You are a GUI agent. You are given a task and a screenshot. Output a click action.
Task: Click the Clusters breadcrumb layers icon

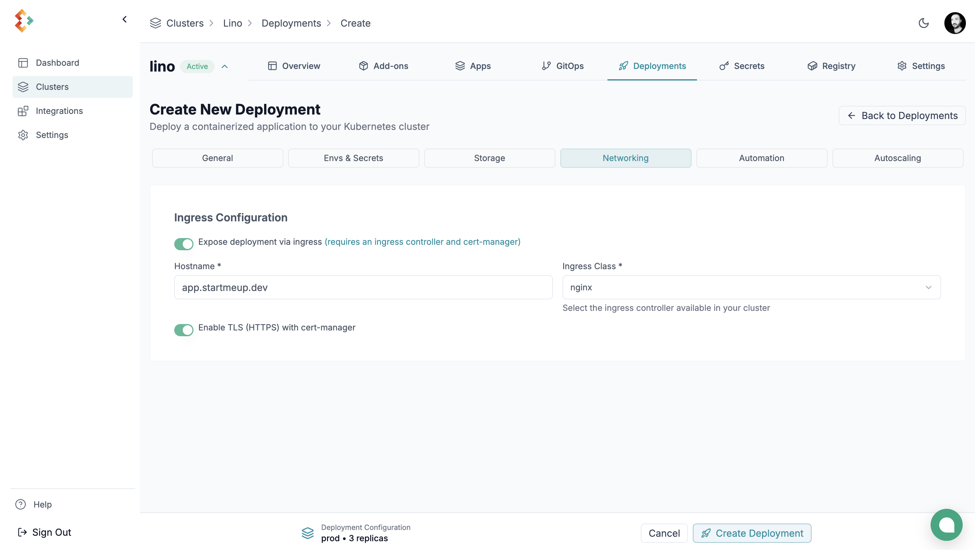tap(156, 23)
